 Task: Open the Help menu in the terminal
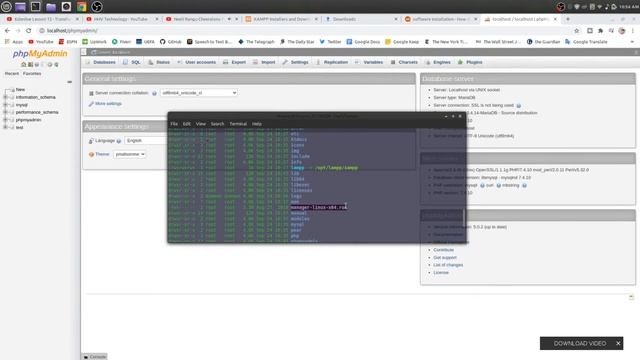tap(257, 124)
